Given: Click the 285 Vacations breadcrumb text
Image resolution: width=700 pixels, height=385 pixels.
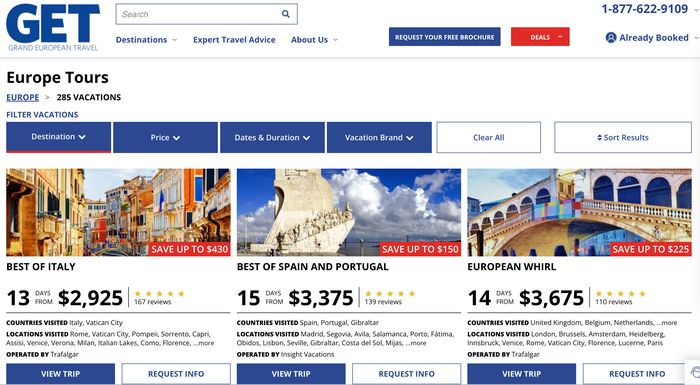Looking at the screenshot, I should [x=89, y=97].
